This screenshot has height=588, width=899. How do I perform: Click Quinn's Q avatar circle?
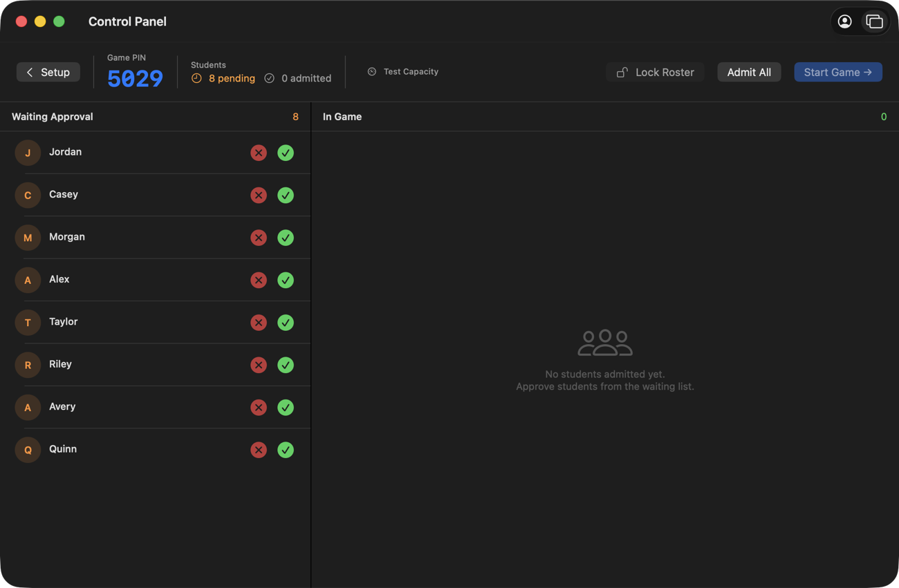tap(28, 450)
